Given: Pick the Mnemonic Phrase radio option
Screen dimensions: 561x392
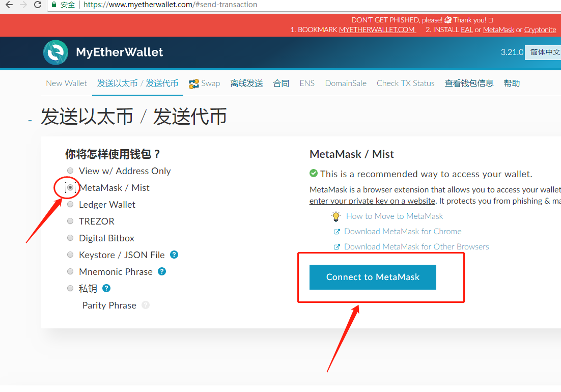Looking at the screenshot, I should pos(70,271).
